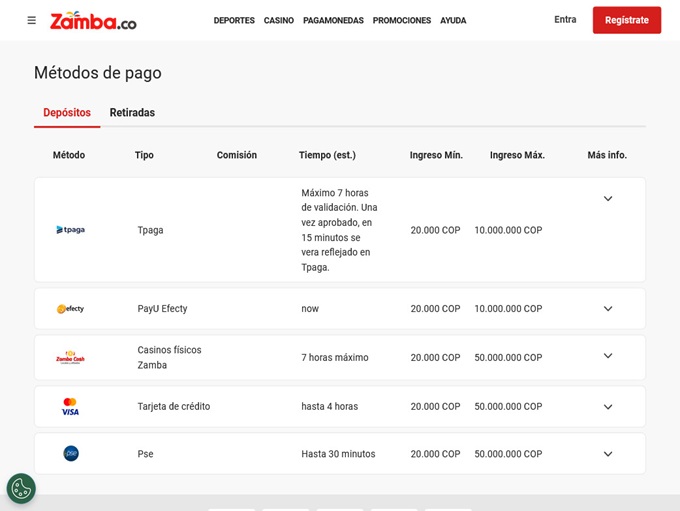Click the Zamba Cash logo

tap(70, 357)
